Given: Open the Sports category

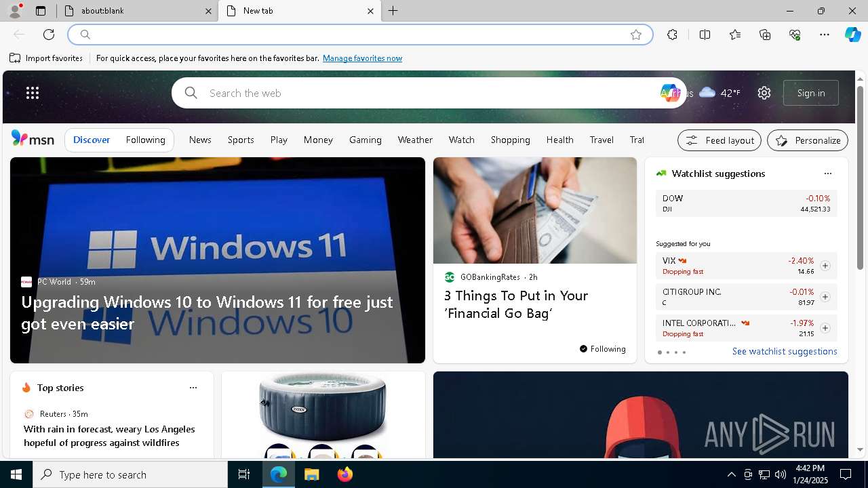Looking at the screenshot, I should [x=241, y=140].
